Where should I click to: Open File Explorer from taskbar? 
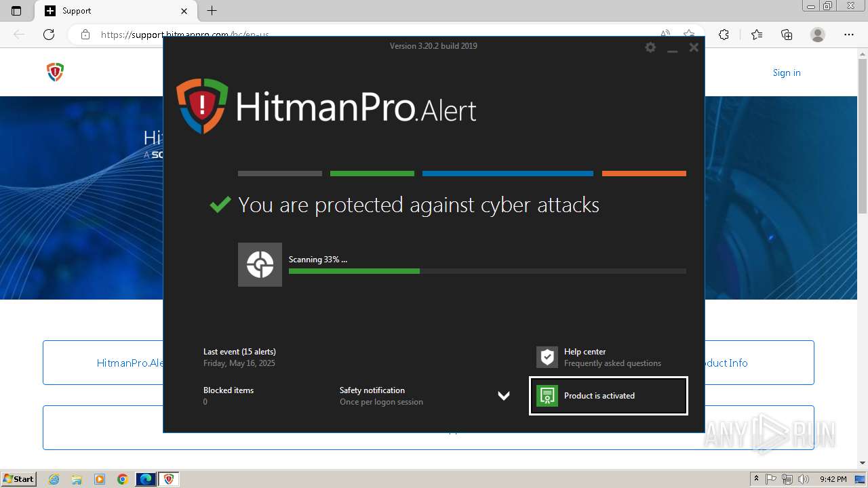[x=77, y=479]
